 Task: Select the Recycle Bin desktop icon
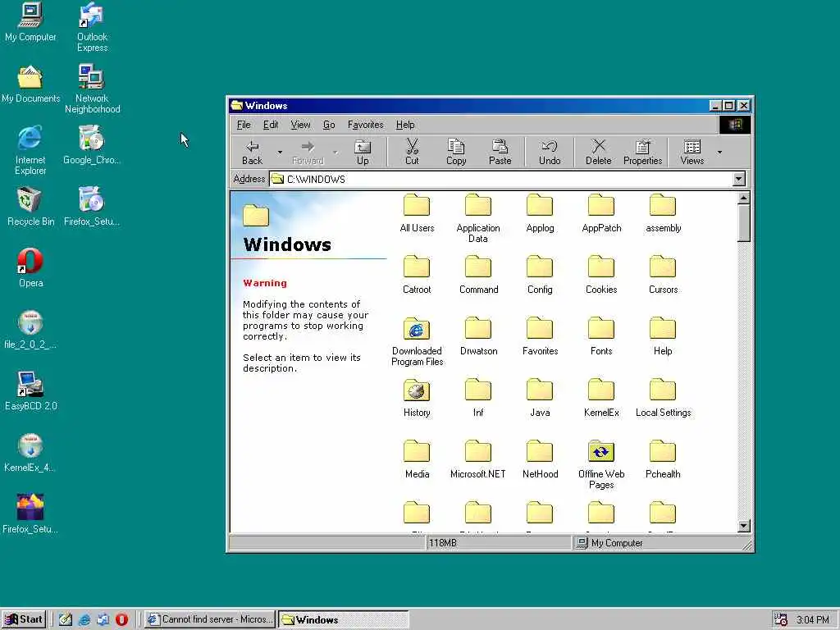pos(30,207)
